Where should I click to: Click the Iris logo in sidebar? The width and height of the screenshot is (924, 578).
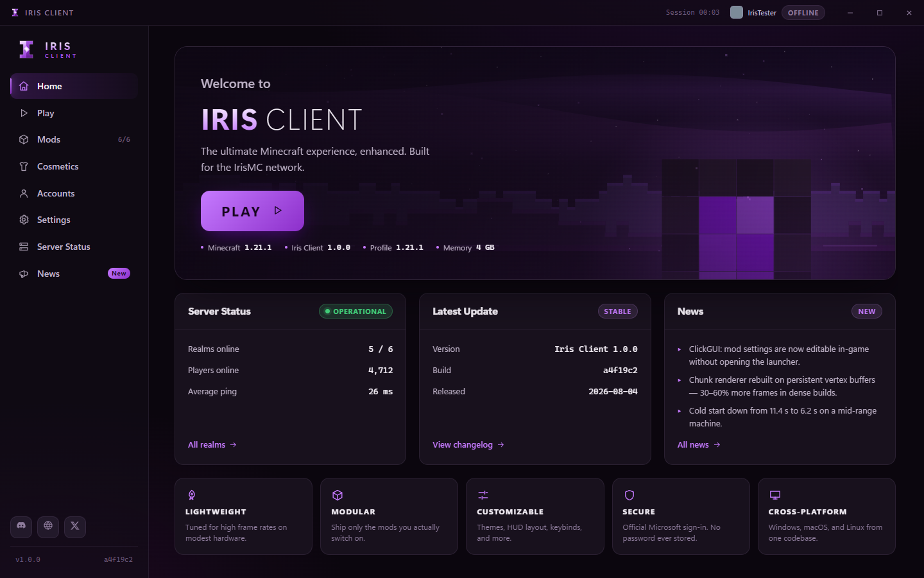(x=26, y=49)
